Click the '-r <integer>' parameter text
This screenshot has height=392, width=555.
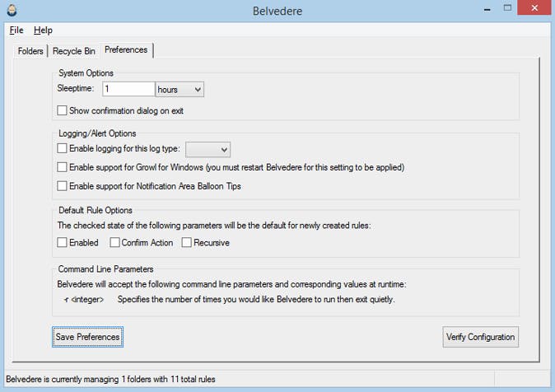84,300
